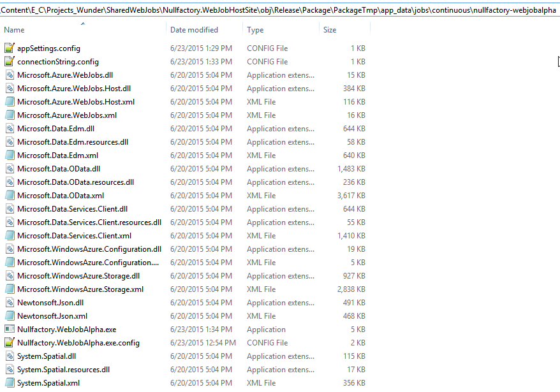Click the 6/23/2015 1:34 PM date cell

(x=201, y=329)
